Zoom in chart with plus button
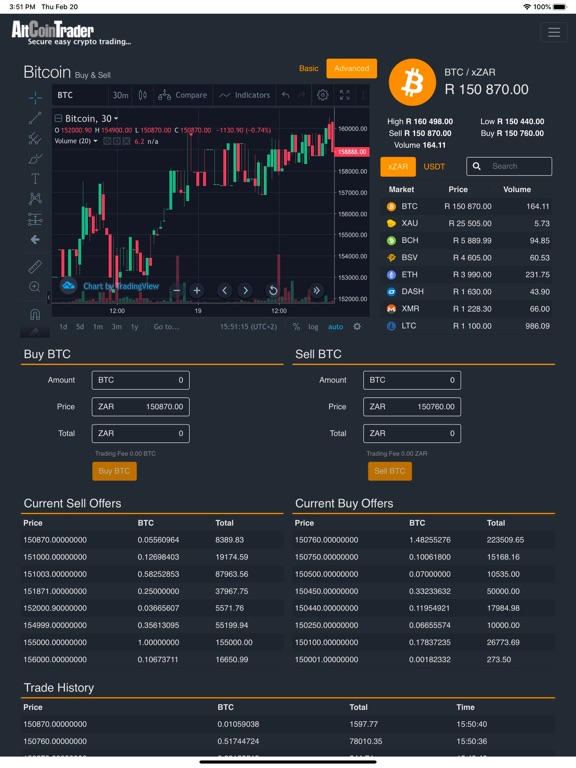The height and width of the screenshot is (768, 576). (197, 290)
